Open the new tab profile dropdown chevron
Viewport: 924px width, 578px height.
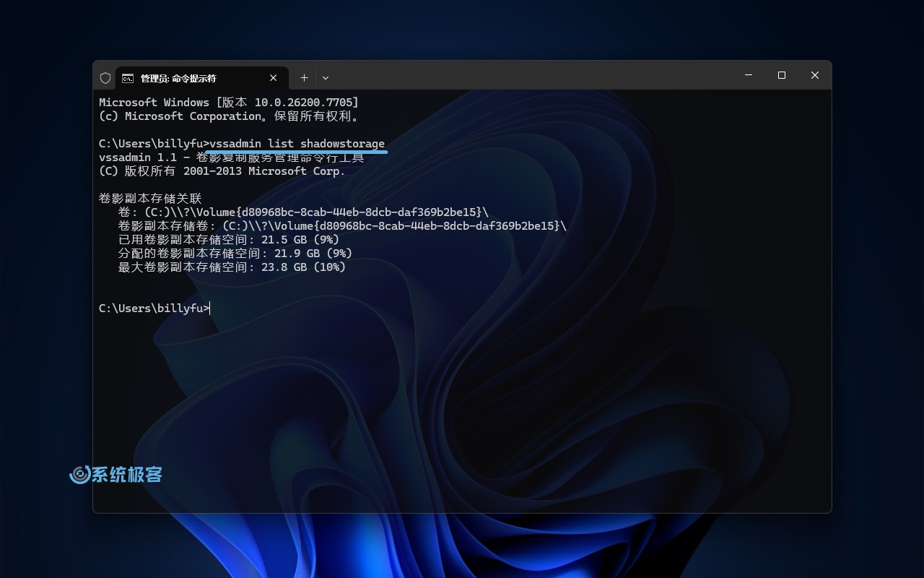point(326,77)
